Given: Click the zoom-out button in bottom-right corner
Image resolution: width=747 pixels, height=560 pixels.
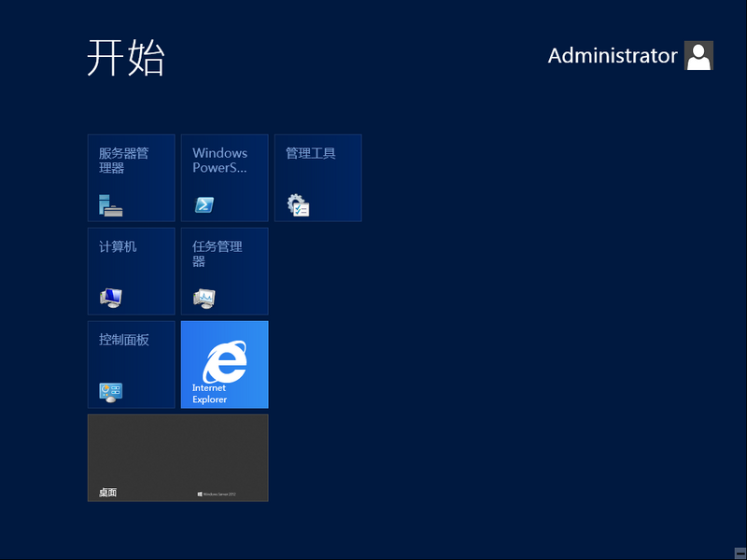Looking at the screenshot, I should coord(739,552).
